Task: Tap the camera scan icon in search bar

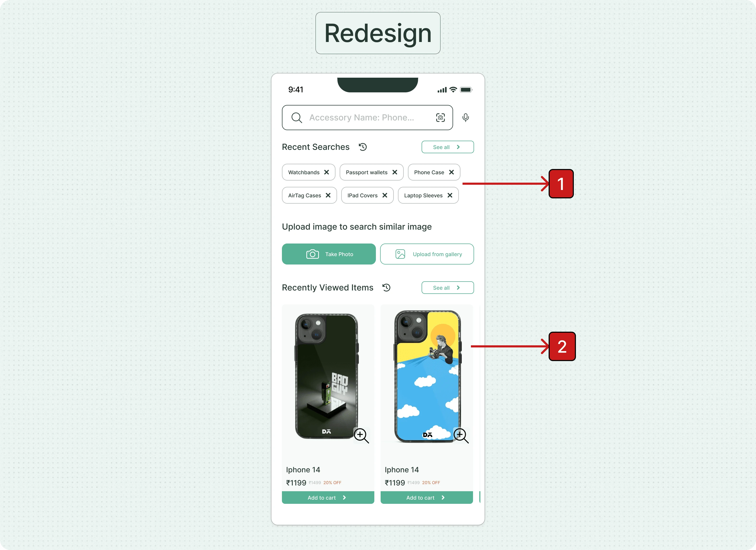Action: pyautogui.click(x=440, y=117)
